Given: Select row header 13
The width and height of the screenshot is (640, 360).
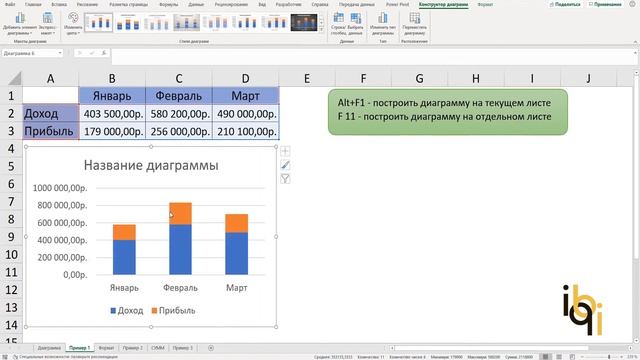Looking at the screenshot, I should [x=11, y=307].
